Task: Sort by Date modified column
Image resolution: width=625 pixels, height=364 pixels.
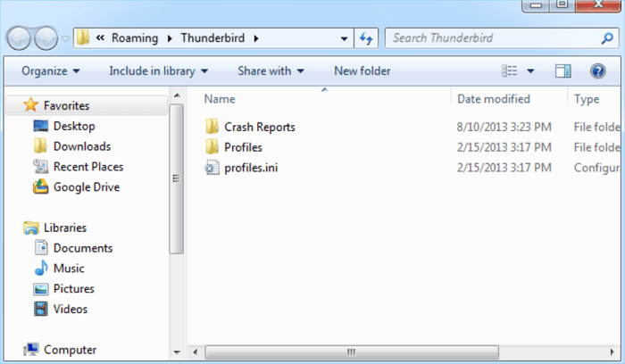Action: tap(494, 99)
